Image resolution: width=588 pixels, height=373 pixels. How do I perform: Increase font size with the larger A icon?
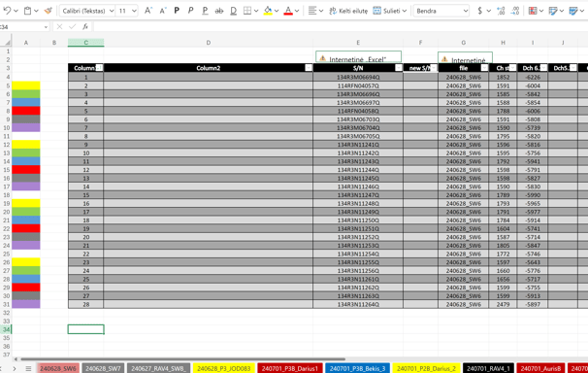tap(147, 11)
